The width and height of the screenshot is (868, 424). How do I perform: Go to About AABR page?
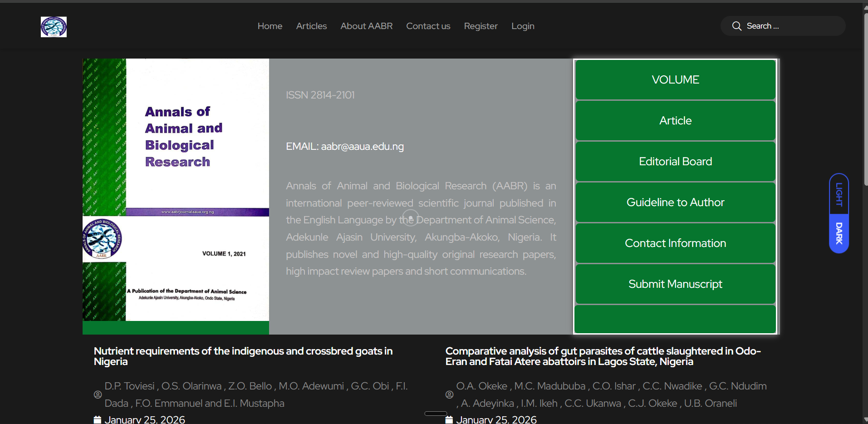tap(367, 26)
